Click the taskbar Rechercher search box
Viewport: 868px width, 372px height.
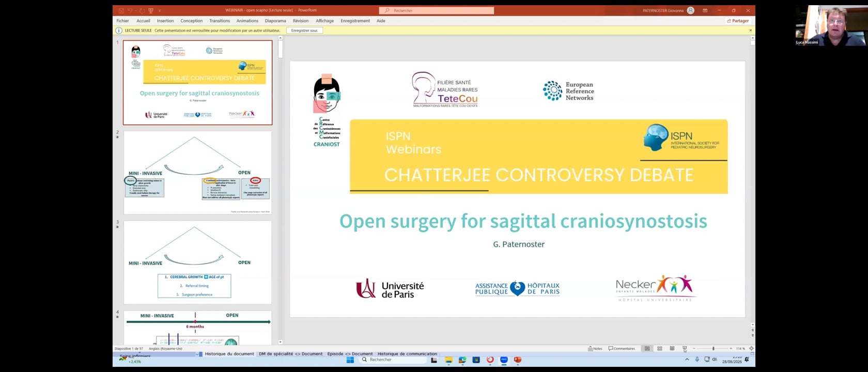(x=393, y=360)
